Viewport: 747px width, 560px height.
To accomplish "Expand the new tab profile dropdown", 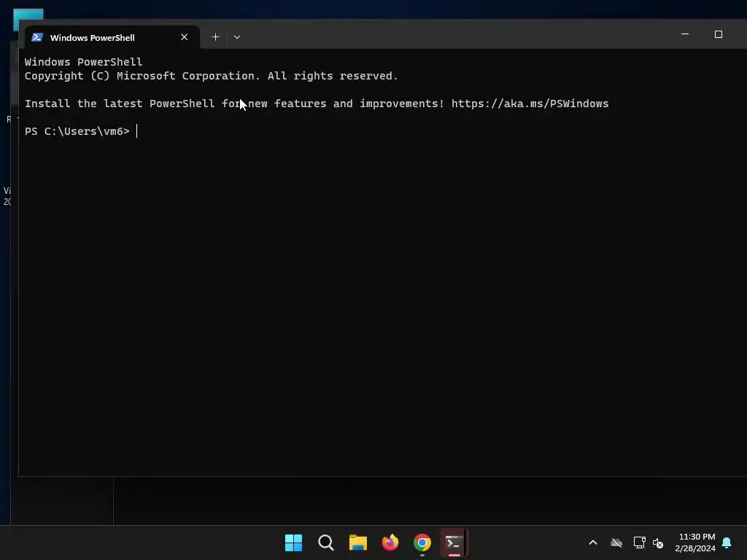I will (x=237, y=37).
